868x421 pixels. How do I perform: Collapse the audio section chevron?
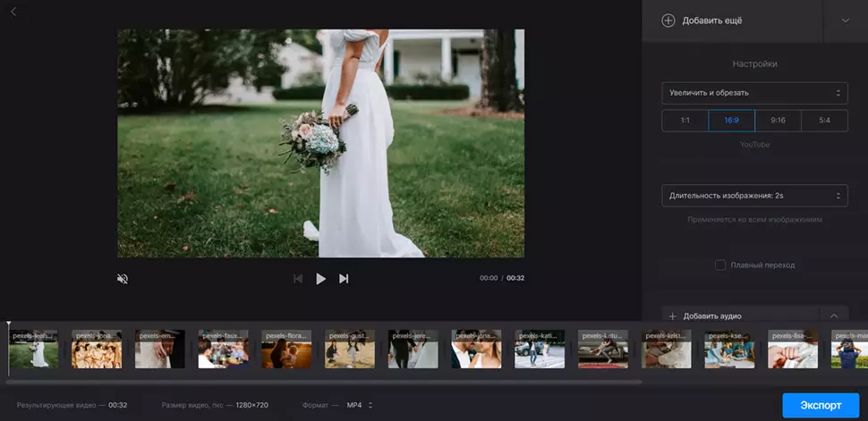[x=834, y=316]
